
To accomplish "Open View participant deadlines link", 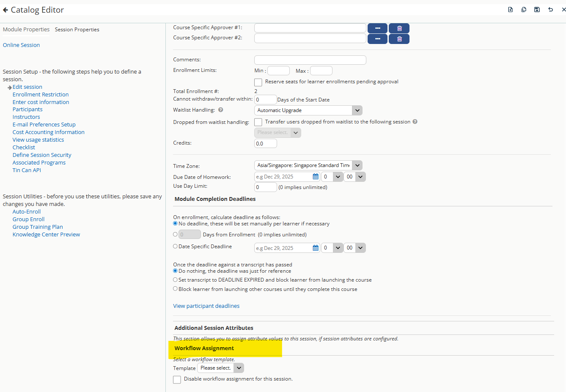I will pos(206,306).
